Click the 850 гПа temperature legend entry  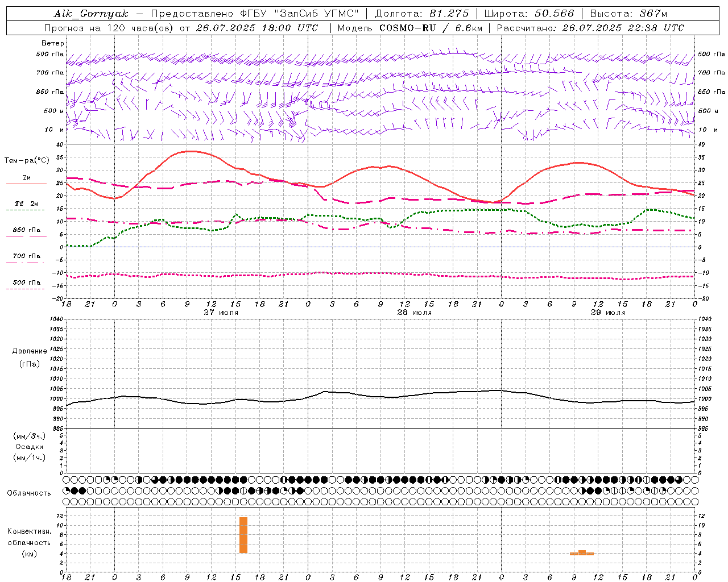point(27,230)
